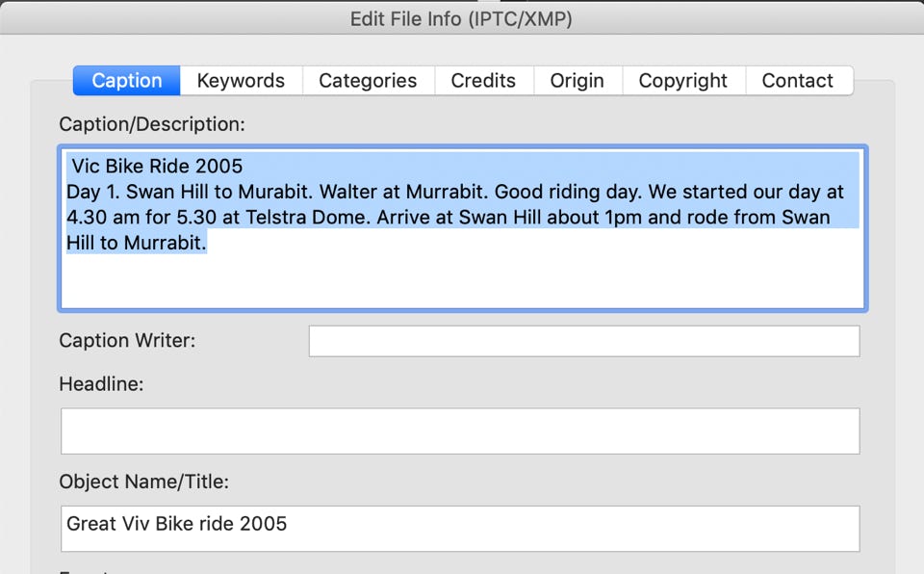
Task: Select the Caption tab
Action: coord(127,81)
